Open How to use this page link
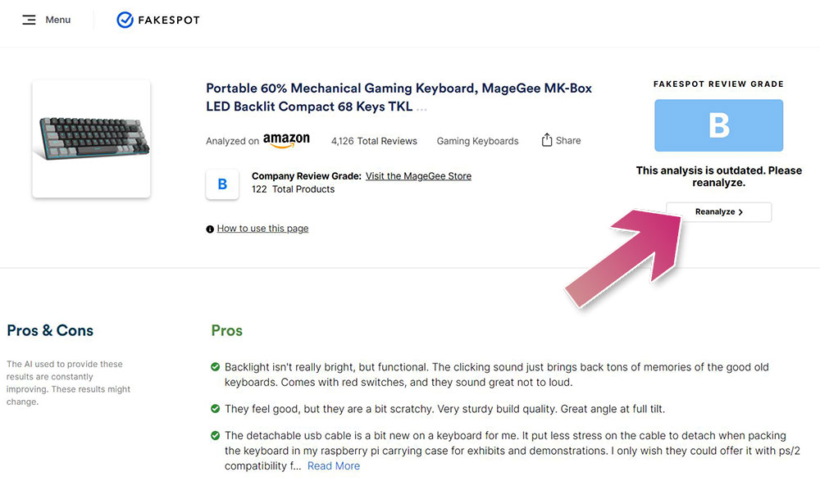This screenshot has width=820, height=504. (x=262, y=229)
